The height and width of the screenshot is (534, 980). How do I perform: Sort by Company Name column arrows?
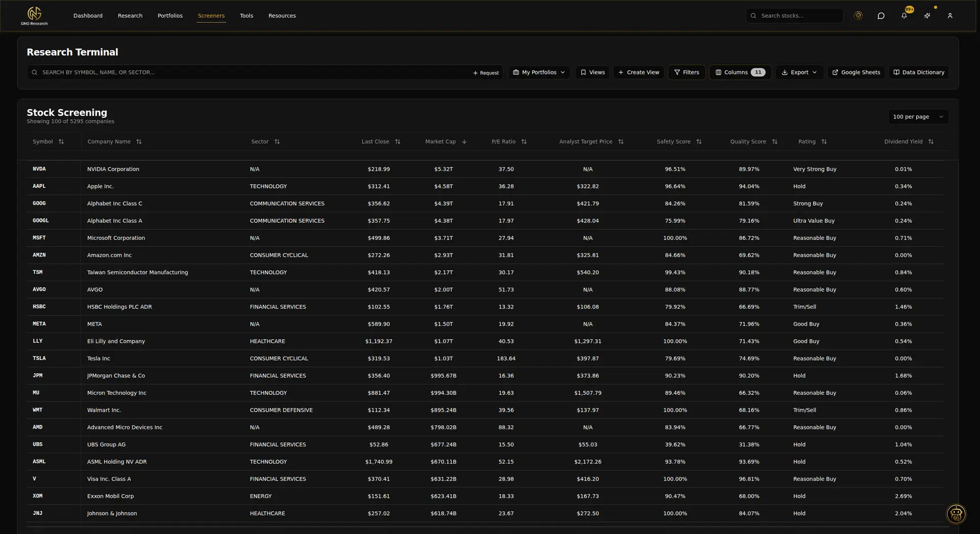pyautogui.click(x=139, y=142)
